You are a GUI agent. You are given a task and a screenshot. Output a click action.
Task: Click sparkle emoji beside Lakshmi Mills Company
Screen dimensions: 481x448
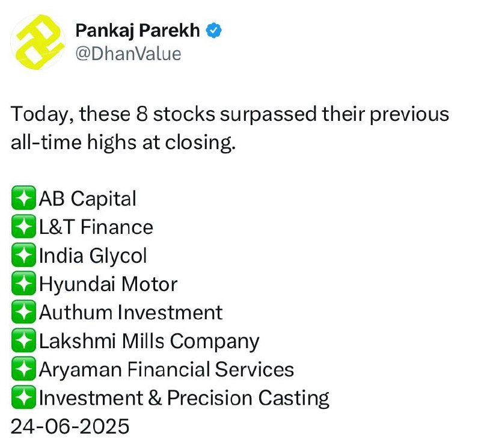tap(23, 340)
